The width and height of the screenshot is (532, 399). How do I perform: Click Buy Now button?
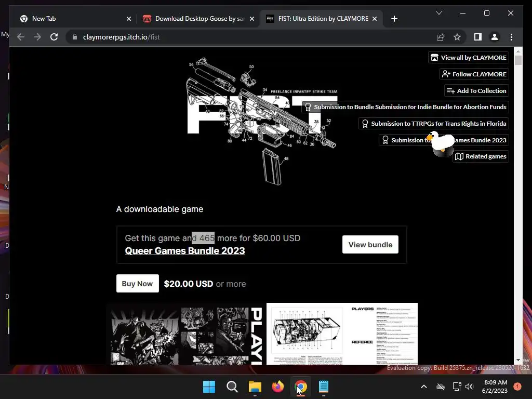(x=137, y=283)
